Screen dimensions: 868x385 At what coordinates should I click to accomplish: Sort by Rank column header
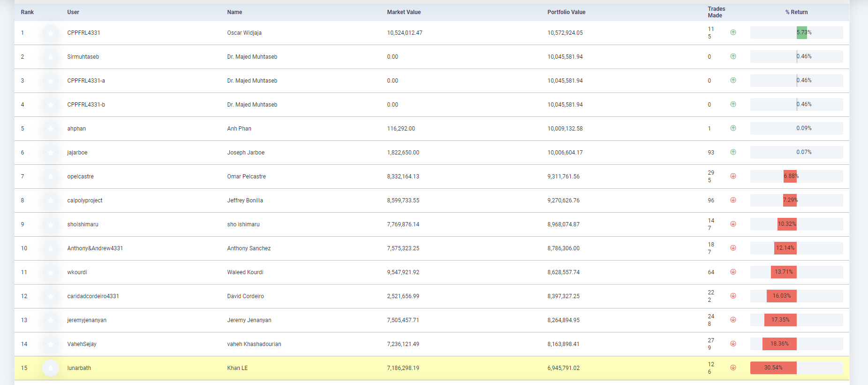tap(27, 12)
